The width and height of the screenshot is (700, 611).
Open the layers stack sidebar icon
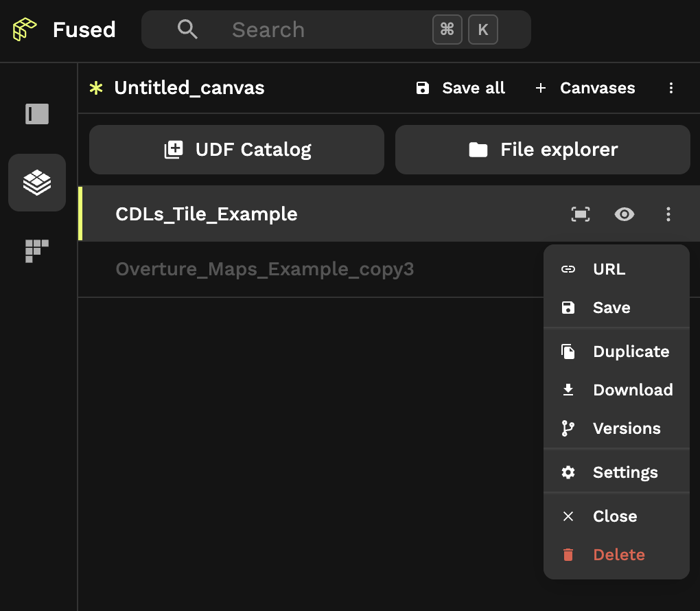click(37, 182)
